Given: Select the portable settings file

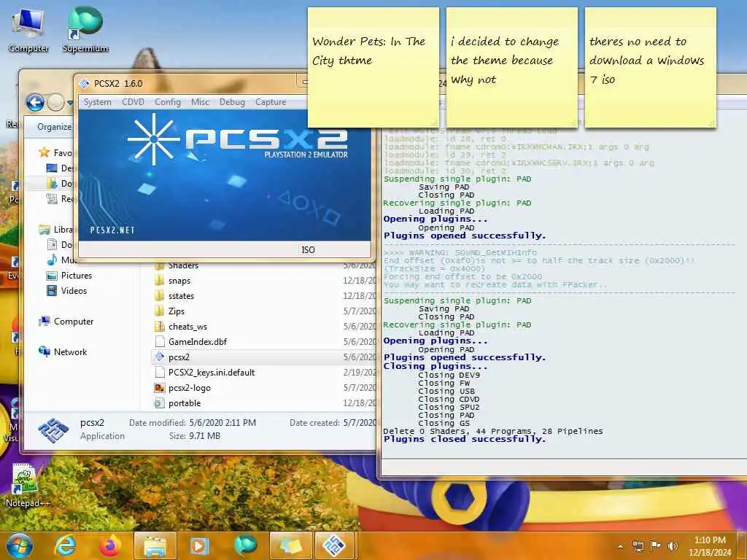Looking at the screenshot, I should point(178,402).
